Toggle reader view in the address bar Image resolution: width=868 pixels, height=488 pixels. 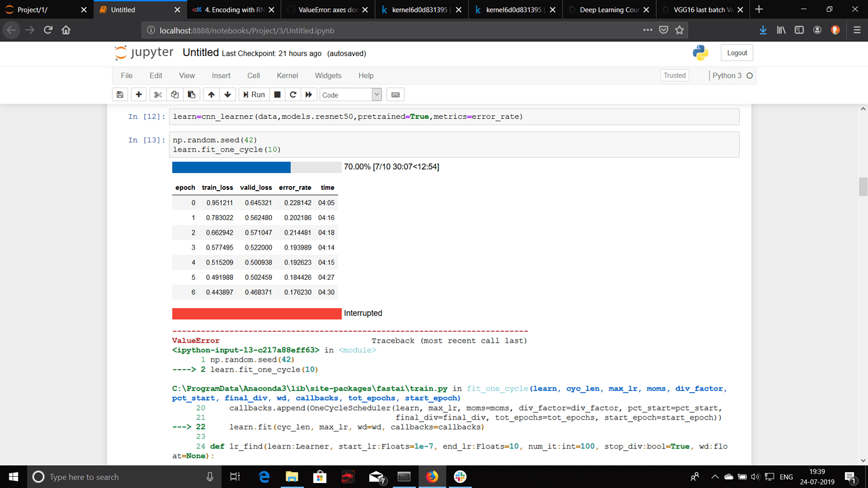point(662,30)
